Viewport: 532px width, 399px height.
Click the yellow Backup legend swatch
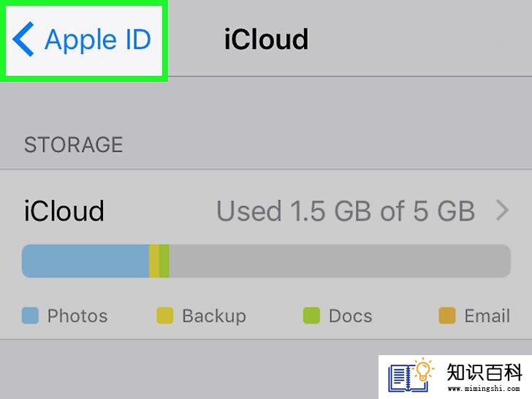point(165,316)
